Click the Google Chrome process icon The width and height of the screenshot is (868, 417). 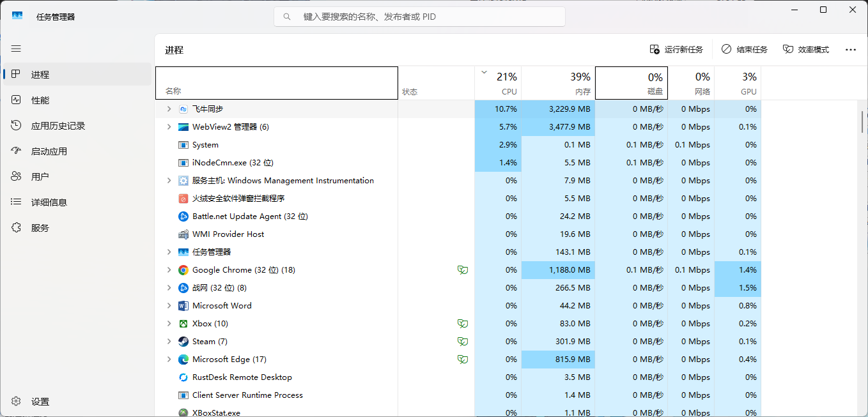click(x=183, y=270)
